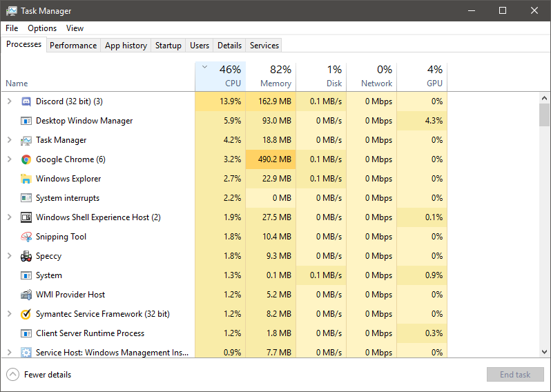
Task: Click the scroll down arrow of process list
Action: coord(544,351)
